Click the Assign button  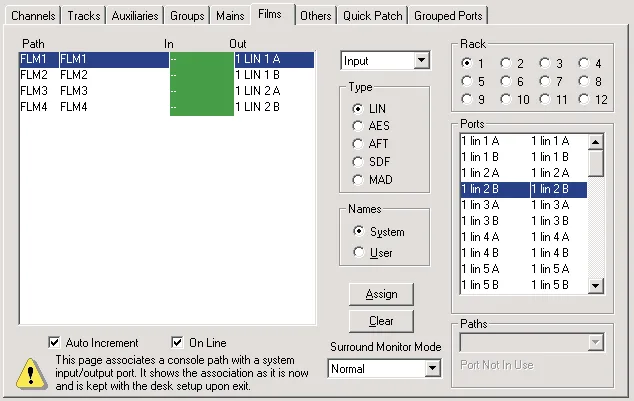pyautogui.click(x=381, y=294)
